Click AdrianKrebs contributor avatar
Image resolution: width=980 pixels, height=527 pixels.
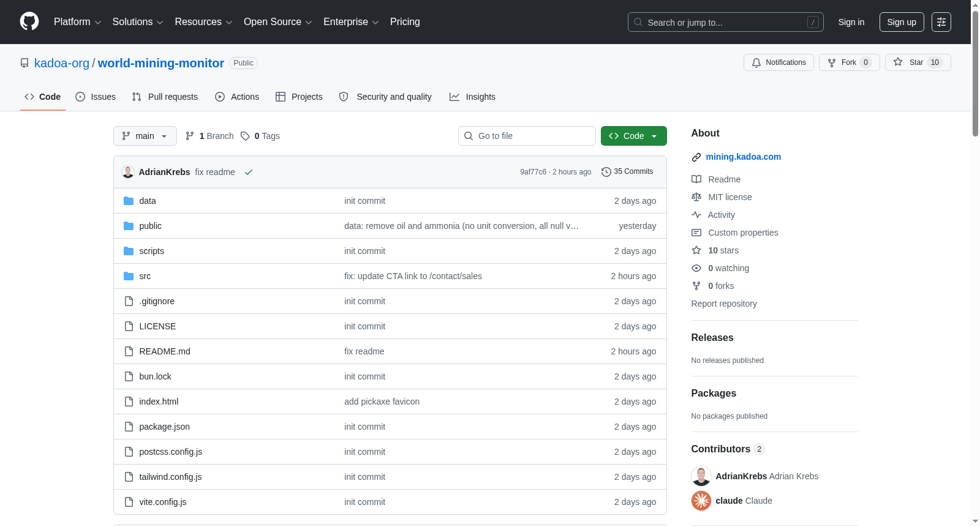coord(701,476)
